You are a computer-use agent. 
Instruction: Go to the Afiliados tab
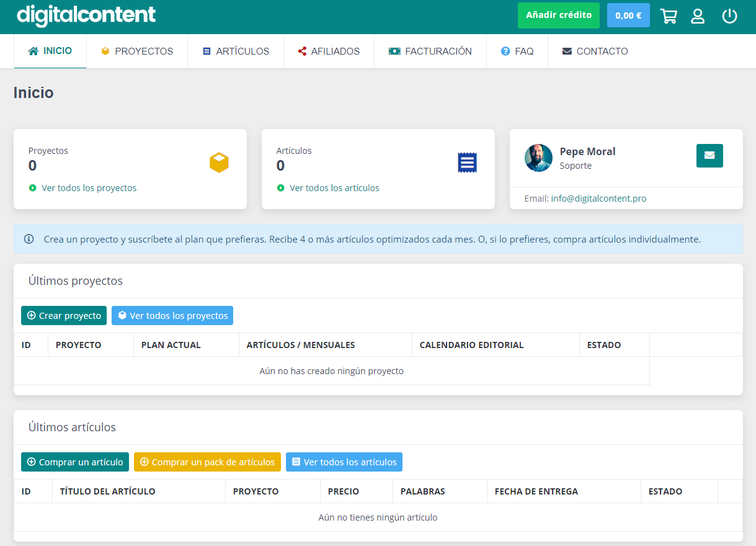329,51
